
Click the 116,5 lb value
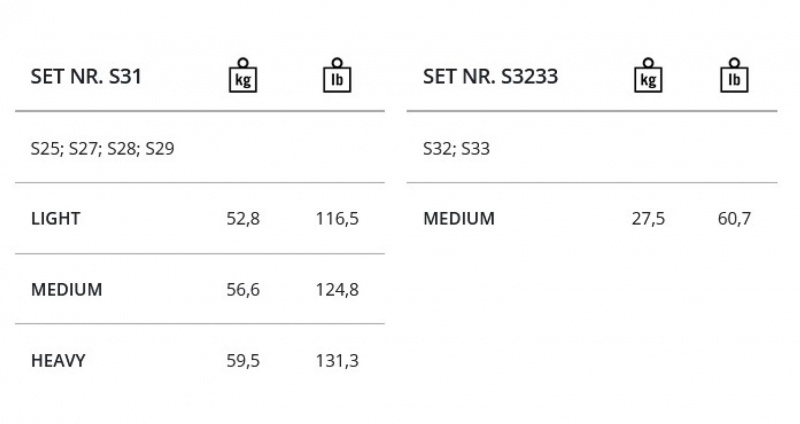(336, 218)
